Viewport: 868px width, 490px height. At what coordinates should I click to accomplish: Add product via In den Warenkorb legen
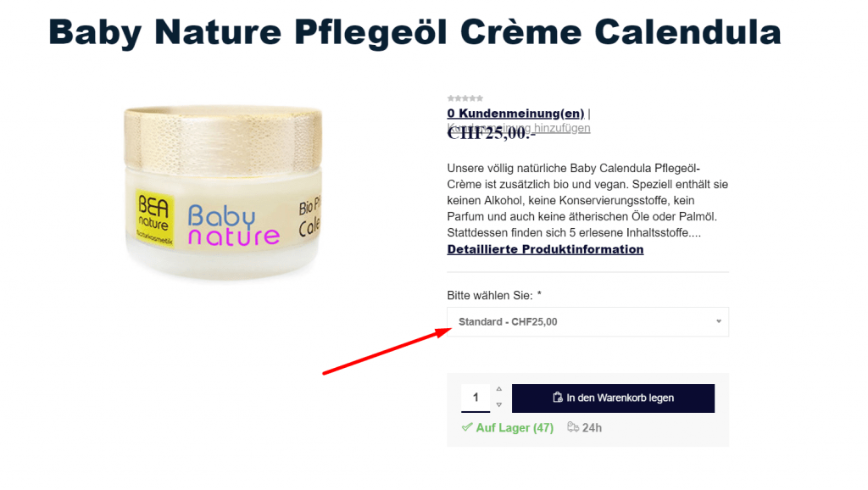point(613,398)
